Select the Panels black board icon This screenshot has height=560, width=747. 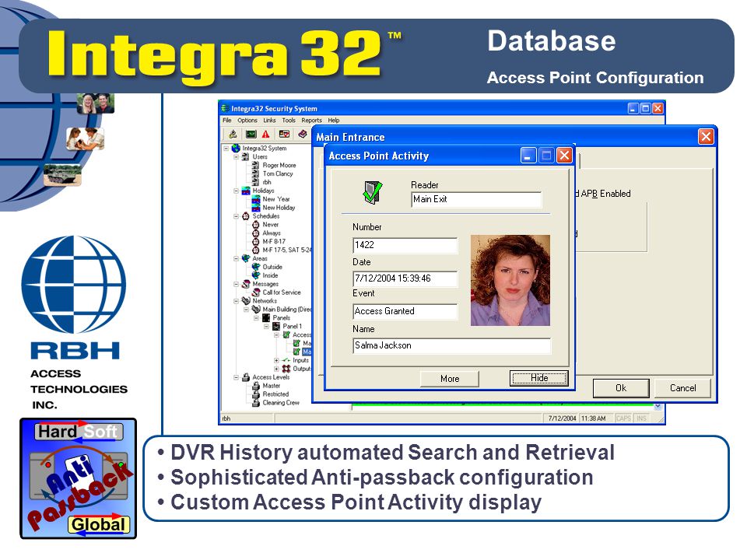click(x=266, y=317)
